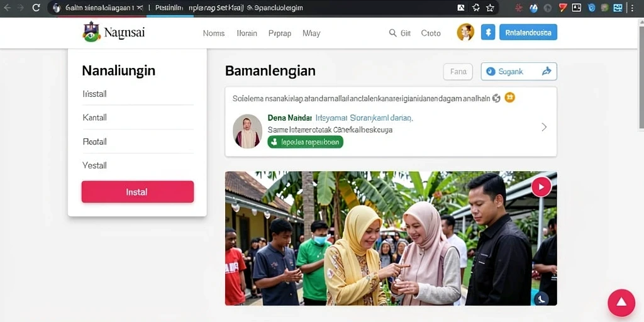
Task: Click the Sogank button
Action: pos(519,72)
